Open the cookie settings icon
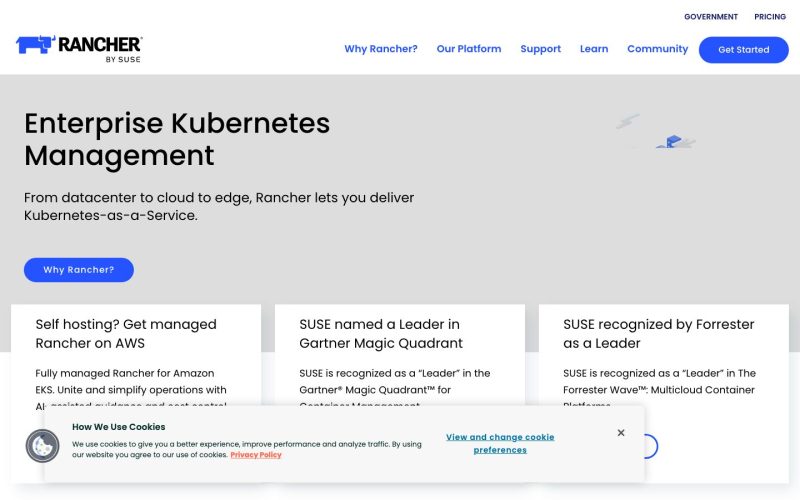800x500 pixels. (x=42, y=446)
